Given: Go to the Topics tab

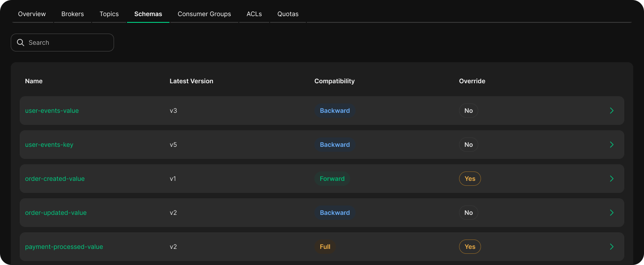Looking at the screenshot, I should [109, 14].
